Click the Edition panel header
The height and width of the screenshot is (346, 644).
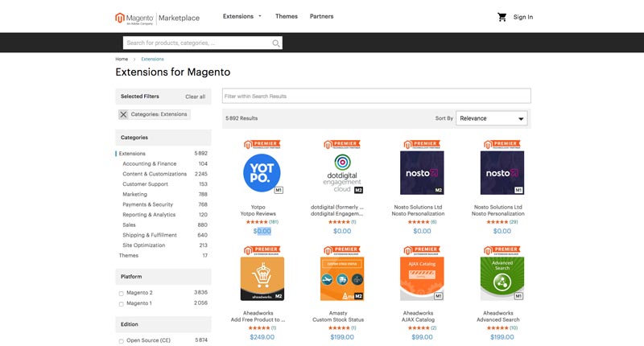pos(163,324)
